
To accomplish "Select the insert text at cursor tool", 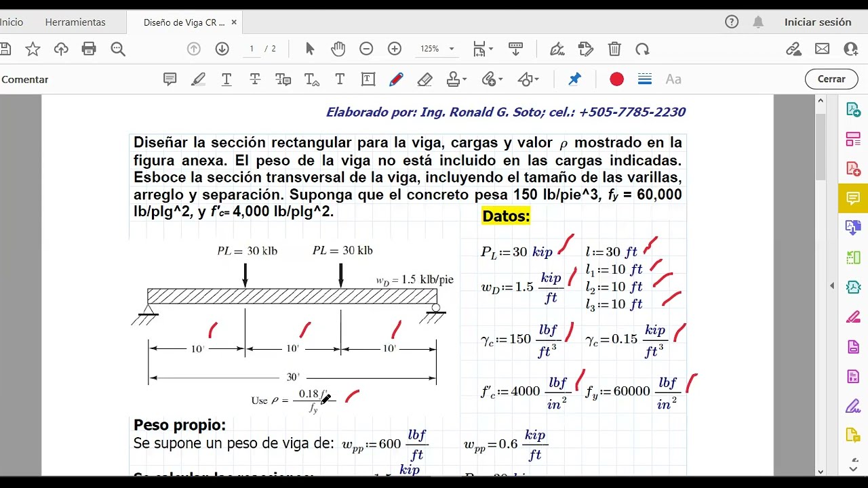I will pyautogui.click(x=312, y=79).
